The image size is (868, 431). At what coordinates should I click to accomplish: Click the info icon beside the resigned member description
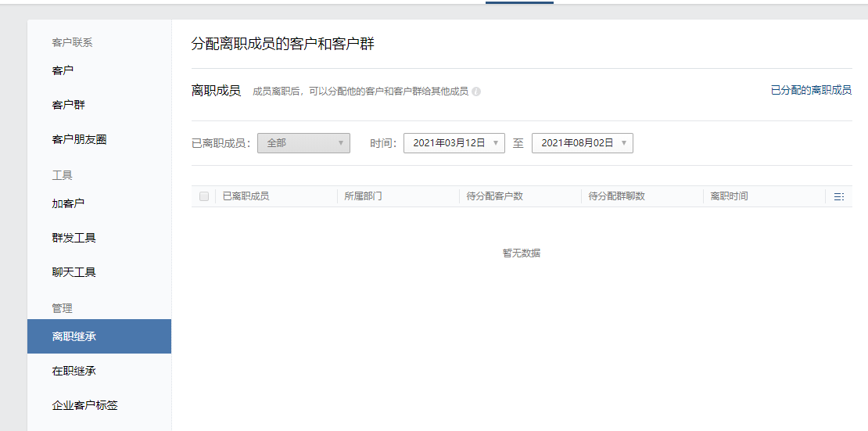point(476,92)
